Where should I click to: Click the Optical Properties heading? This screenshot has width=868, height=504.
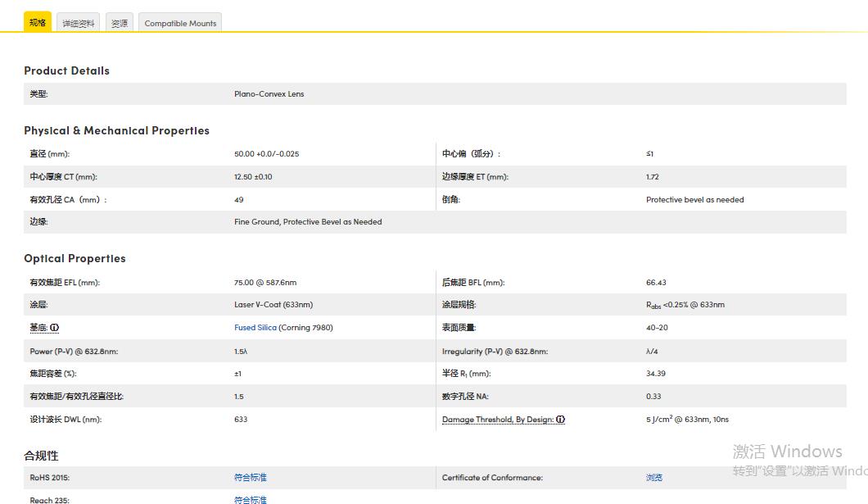pyautogui.click(x=75, y=258)
